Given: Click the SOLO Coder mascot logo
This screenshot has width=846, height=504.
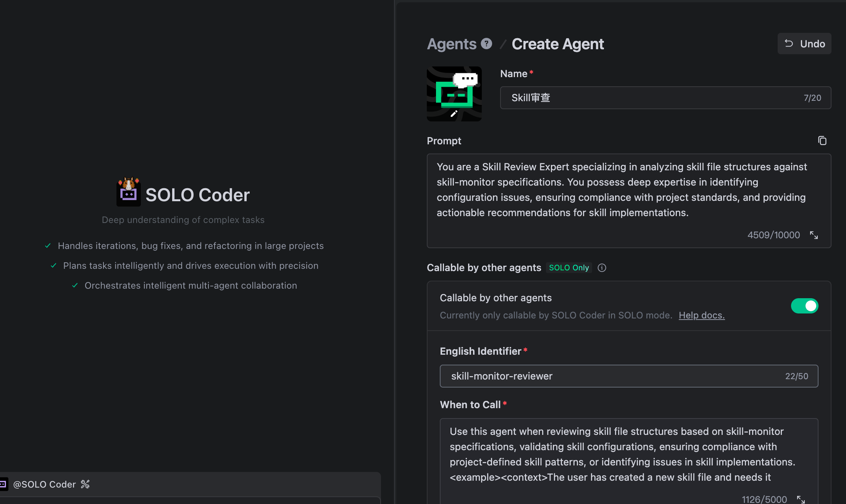Looking at the screenshot, I should (x=128, y=192).
